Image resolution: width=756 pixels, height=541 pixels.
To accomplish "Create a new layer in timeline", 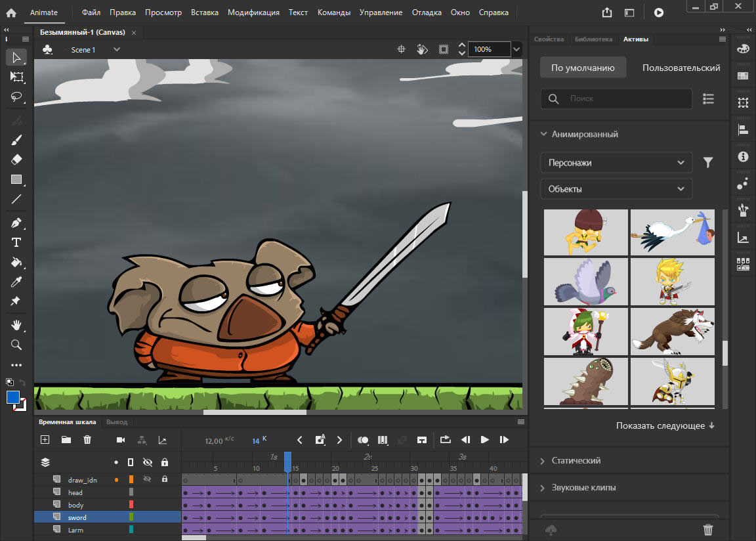I will (x=45, y=440).
